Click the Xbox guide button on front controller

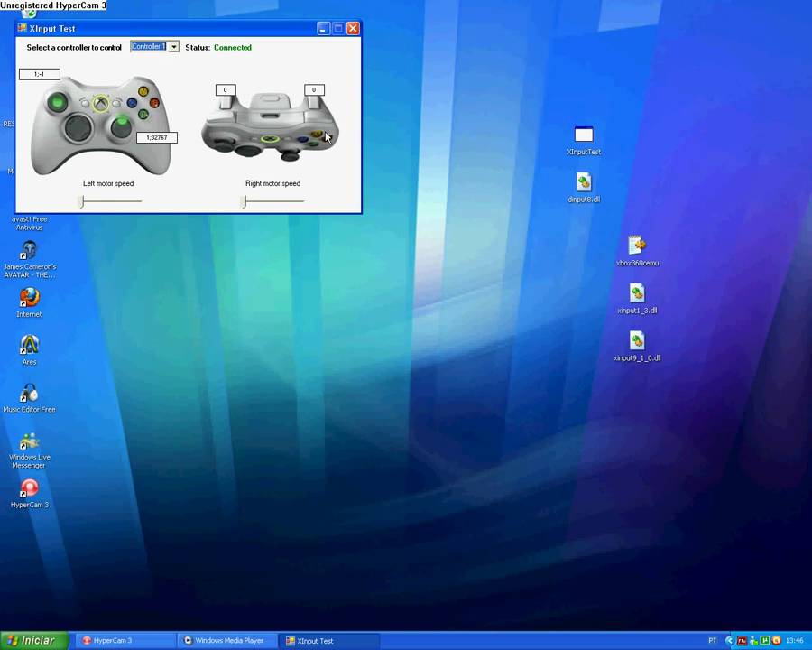100,103
